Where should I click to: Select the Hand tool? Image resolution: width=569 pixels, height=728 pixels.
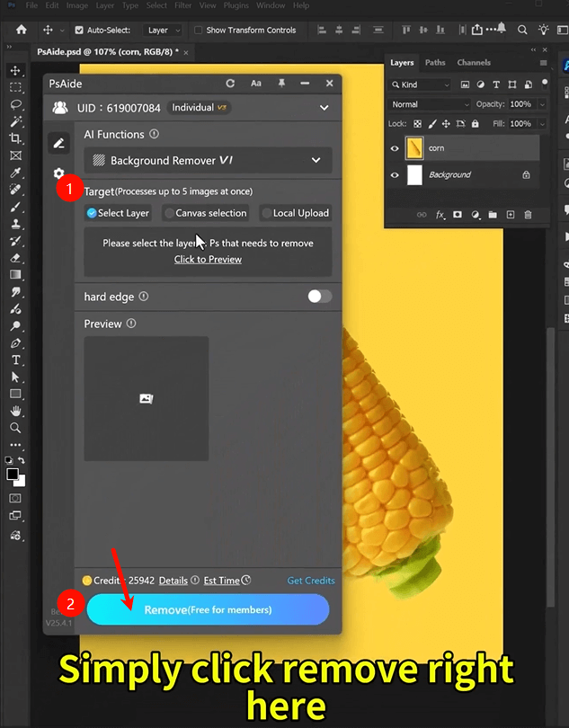pyautogui.click(x=15, y=411)
